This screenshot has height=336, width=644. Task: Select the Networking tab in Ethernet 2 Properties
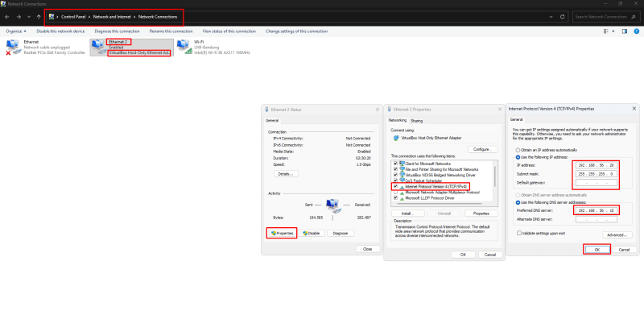click(397, 121)
